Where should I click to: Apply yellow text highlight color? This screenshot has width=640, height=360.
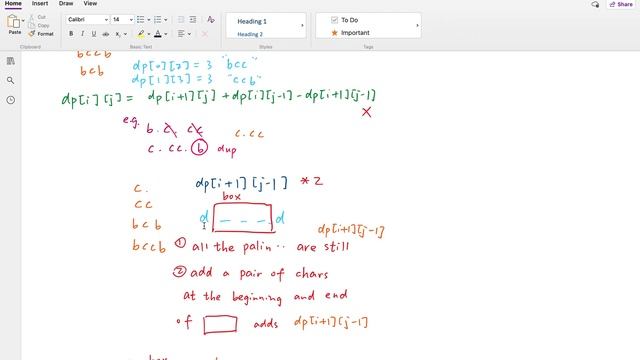(x=141, y=34)
